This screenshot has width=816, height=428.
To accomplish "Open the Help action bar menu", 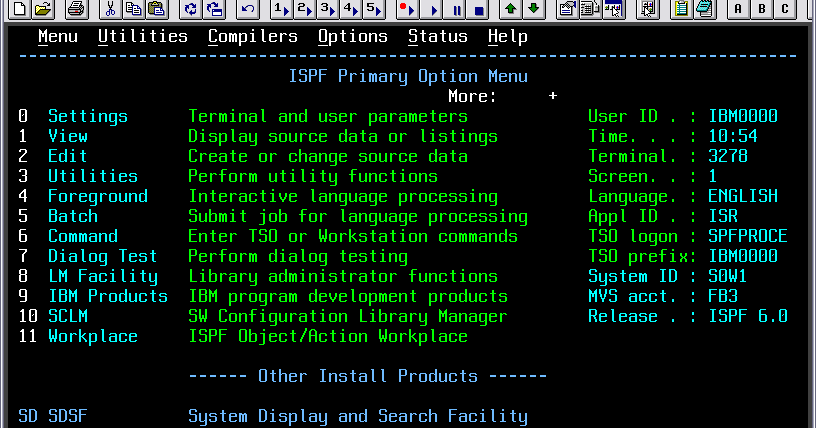I will [508, 36].
